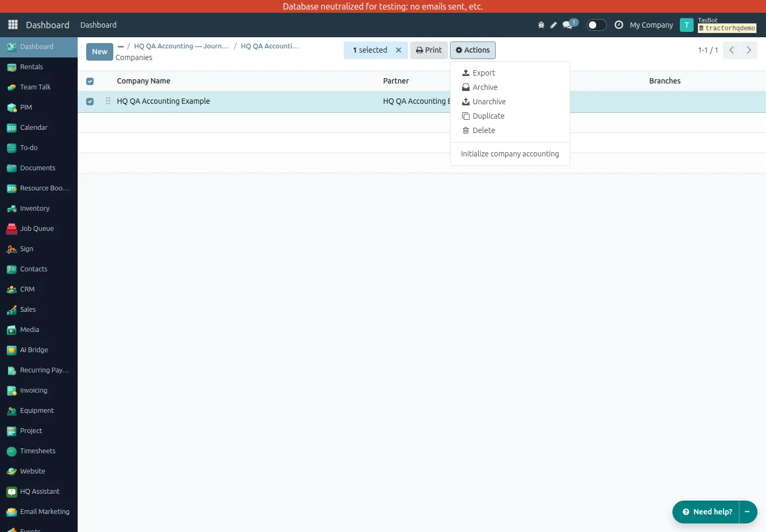Open the Team Talk app icon
The width and height of the screenshot is (766, 532).
(12, 87)
